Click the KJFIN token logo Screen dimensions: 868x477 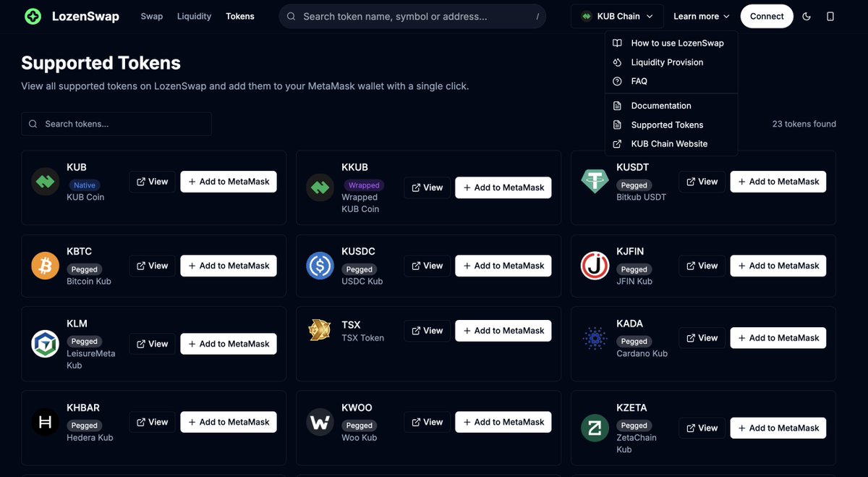point(595,266)
